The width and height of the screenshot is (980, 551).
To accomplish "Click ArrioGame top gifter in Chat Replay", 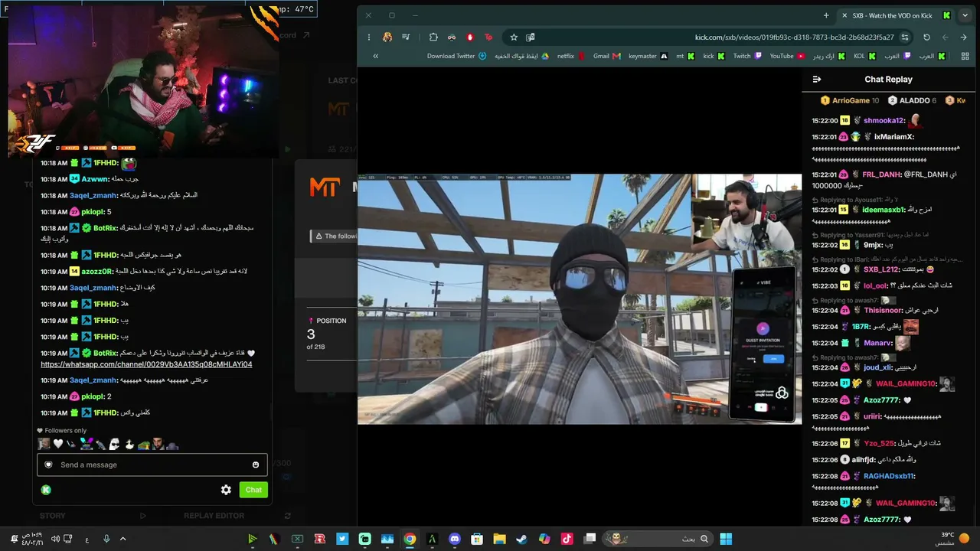I will [x=851, y=100].
